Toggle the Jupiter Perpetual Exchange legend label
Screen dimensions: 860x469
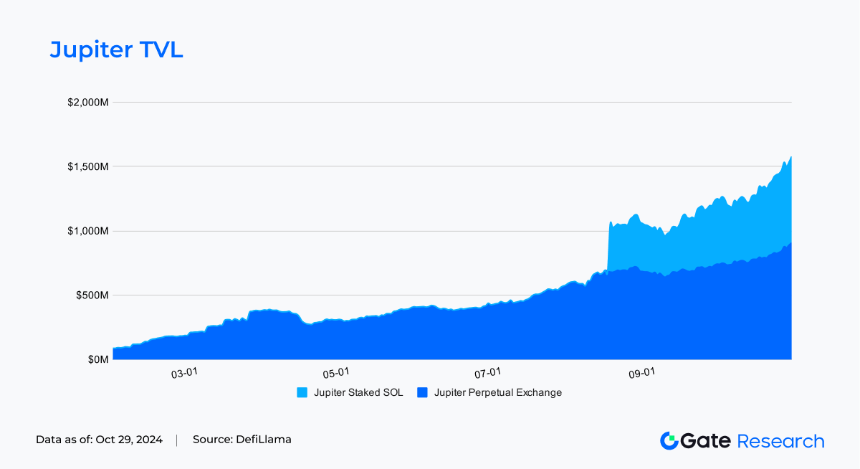pos(498,393)
